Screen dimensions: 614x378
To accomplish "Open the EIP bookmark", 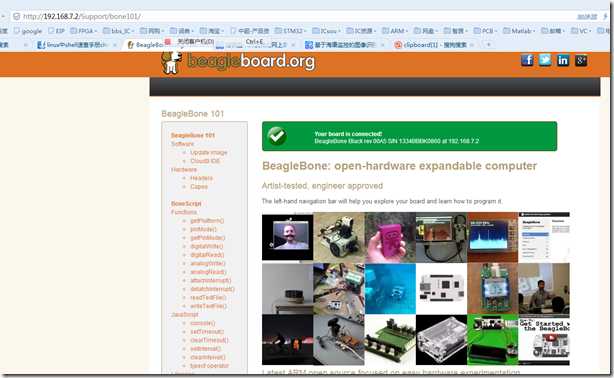I will click(56, 31).
